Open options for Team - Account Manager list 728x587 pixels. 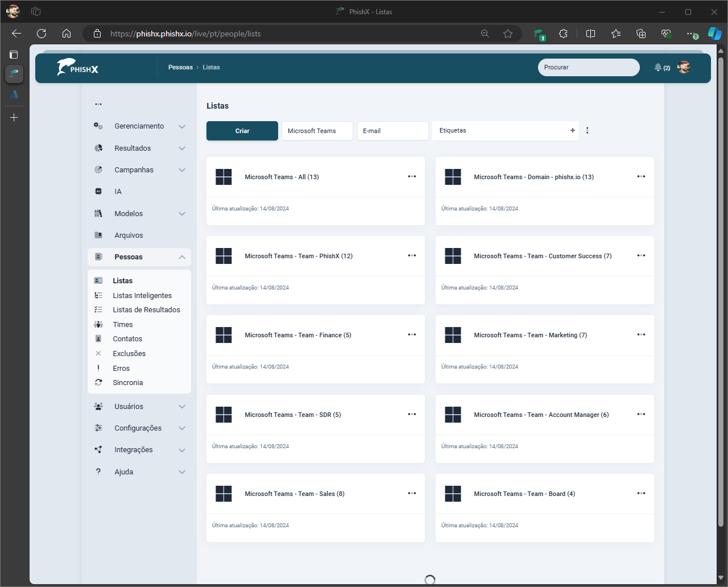(x=641, y=414)
